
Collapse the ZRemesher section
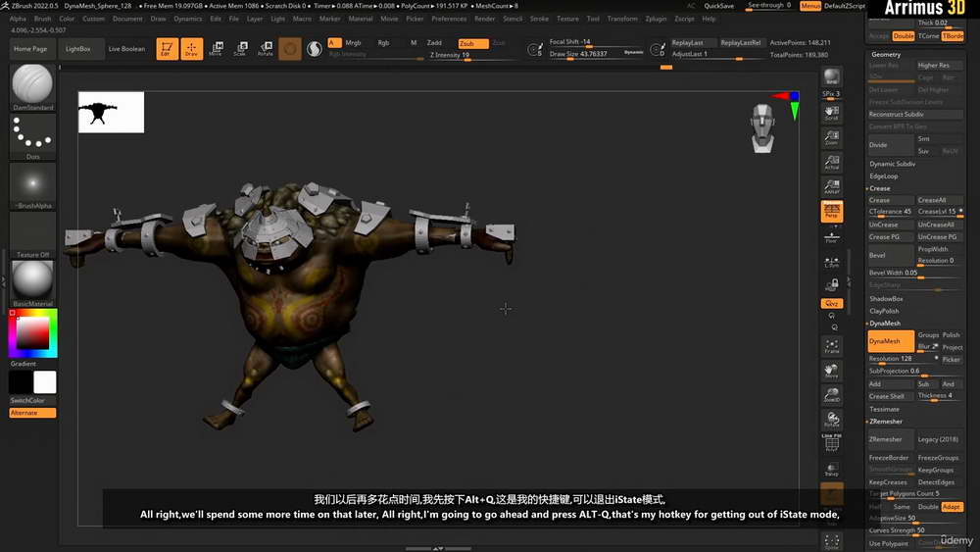pyautogui.click(x=886, y=422)
